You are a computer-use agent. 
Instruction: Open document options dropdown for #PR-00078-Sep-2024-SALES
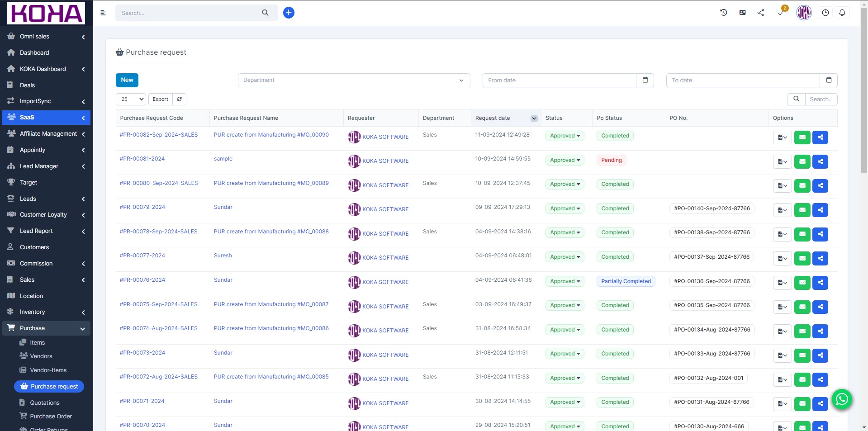[x=782, y=234]
